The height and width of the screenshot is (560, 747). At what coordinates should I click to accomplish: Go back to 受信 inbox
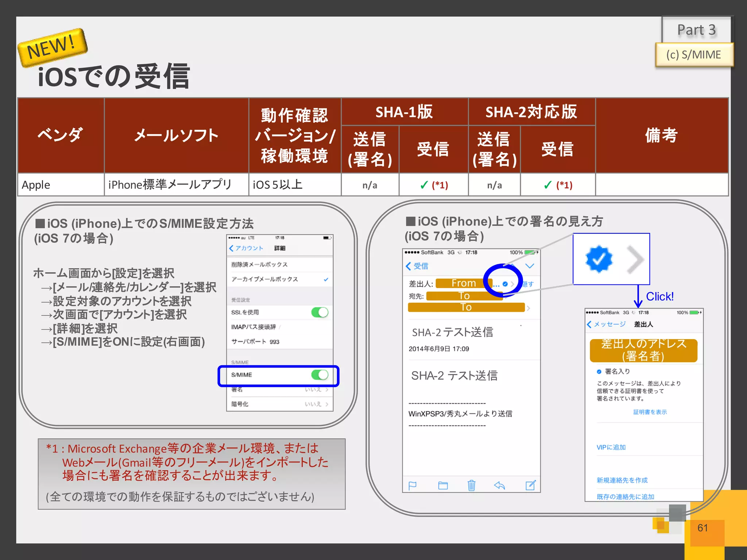point(417,266)
